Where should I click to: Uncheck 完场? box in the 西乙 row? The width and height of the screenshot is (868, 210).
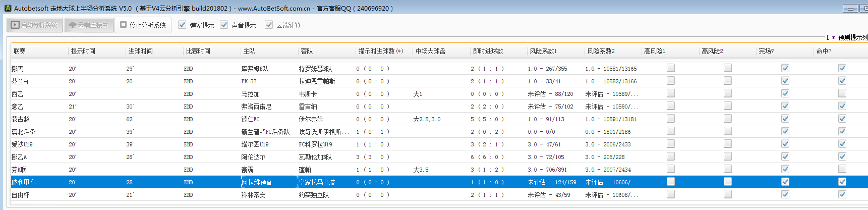coord(785,93)
